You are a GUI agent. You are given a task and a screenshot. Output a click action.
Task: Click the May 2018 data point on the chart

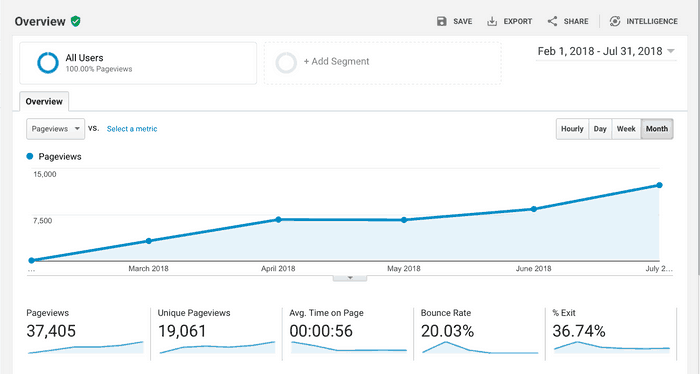pyautogui.click(x=404, y=220)
